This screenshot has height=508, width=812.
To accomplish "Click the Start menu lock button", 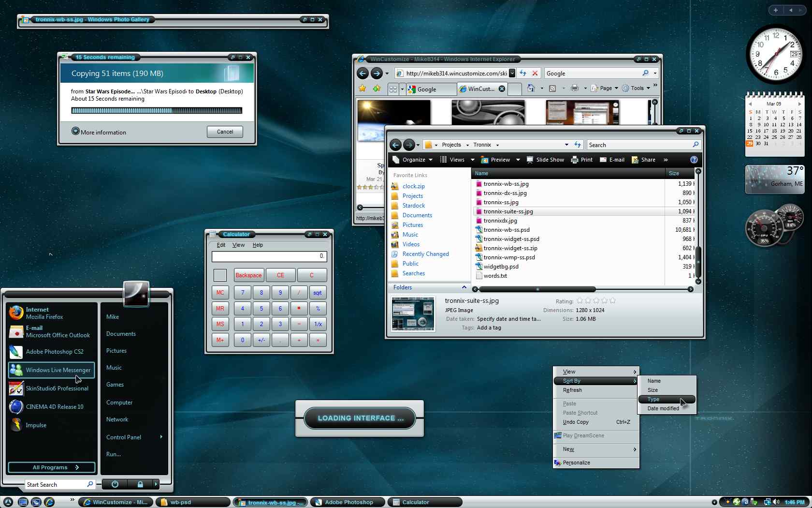I will [140, 484].
